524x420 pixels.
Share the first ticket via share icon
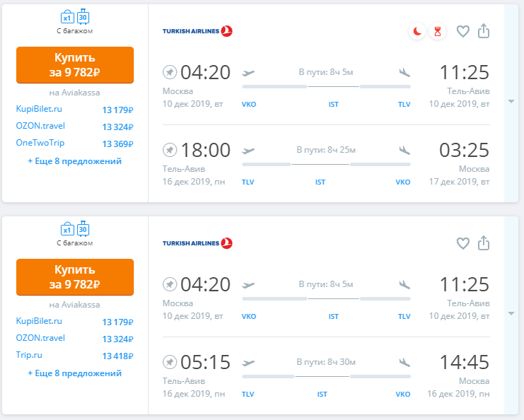pyautogui.click(x=484, y=31)
